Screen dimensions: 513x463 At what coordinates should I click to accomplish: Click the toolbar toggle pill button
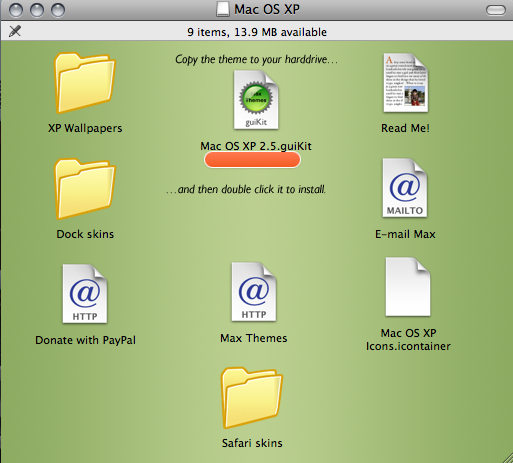(496, 10)
